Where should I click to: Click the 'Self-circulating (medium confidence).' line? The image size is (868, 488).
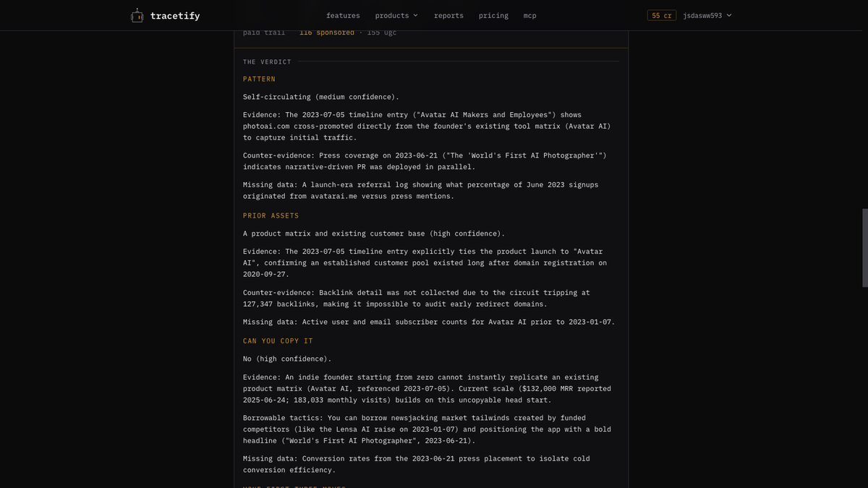(321, 97)
